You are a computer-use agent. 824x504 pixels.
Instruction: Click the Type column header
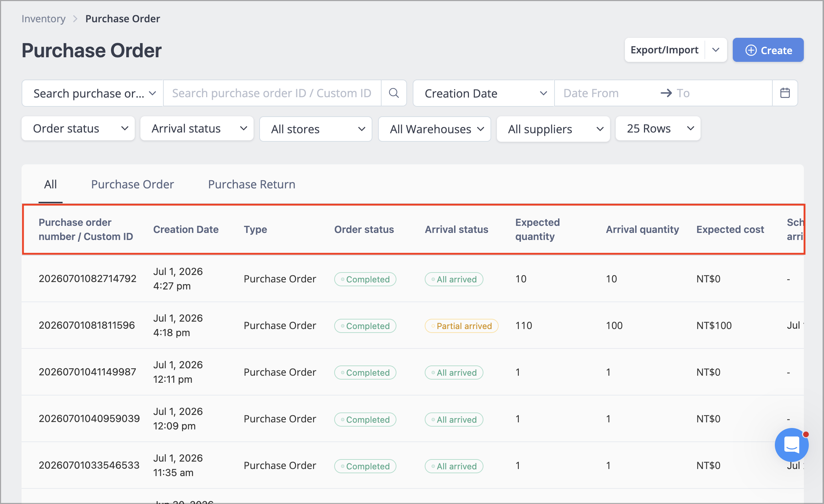[x=255, y=229]
